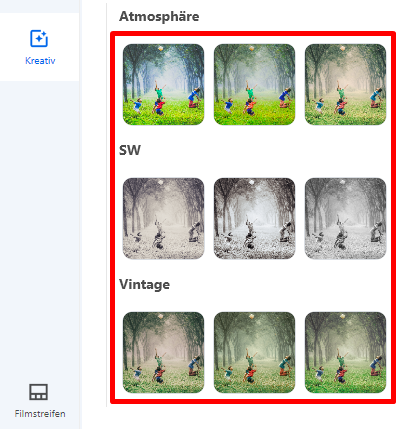Select the third SW grayscale filter
The width and height of the screenshot is (401, 429).
tap(345, 218)
